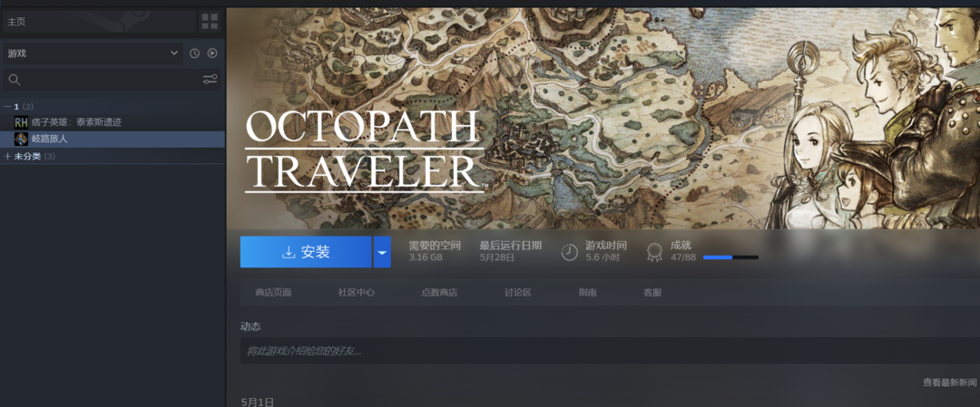Switch to grid collections view icon
This screenshot has height=407, width=980.
(210, 22)
